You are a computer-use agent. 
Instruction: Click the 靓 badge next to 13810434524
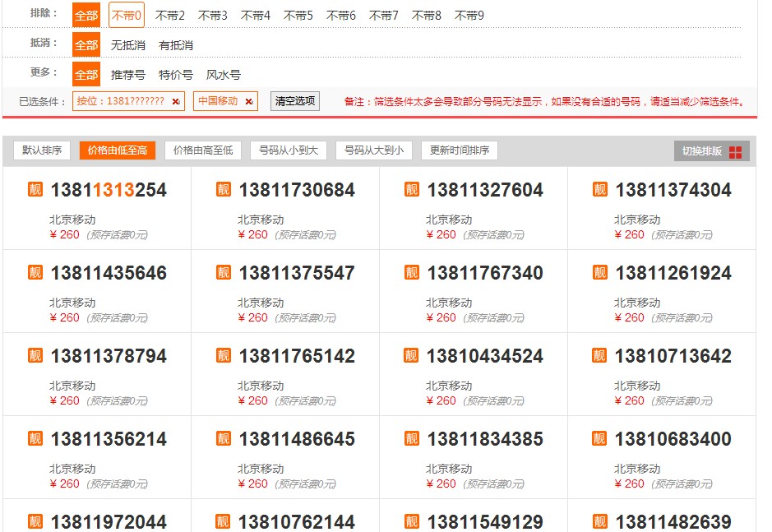411,355
